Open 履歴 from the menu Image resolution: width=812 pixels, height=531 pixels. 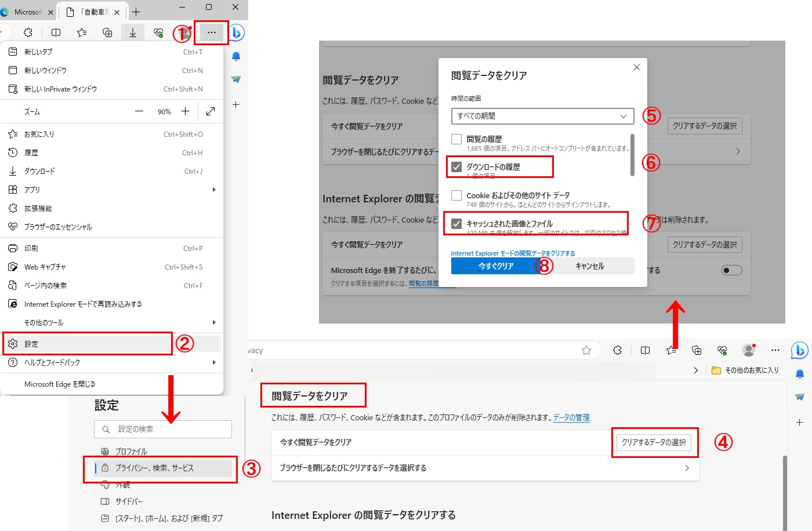pos(112,152)
